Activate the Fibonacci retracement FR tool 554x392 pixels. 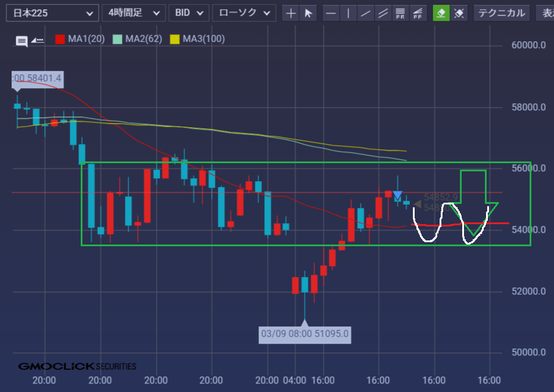point(400,13)
